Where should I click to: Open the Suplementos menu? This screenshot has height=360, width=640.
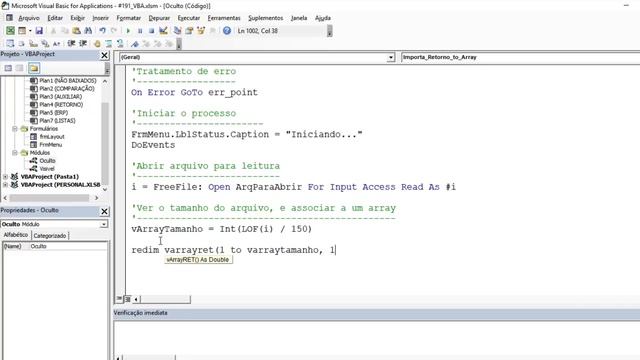pyautogui.click(x=266, y=18)
